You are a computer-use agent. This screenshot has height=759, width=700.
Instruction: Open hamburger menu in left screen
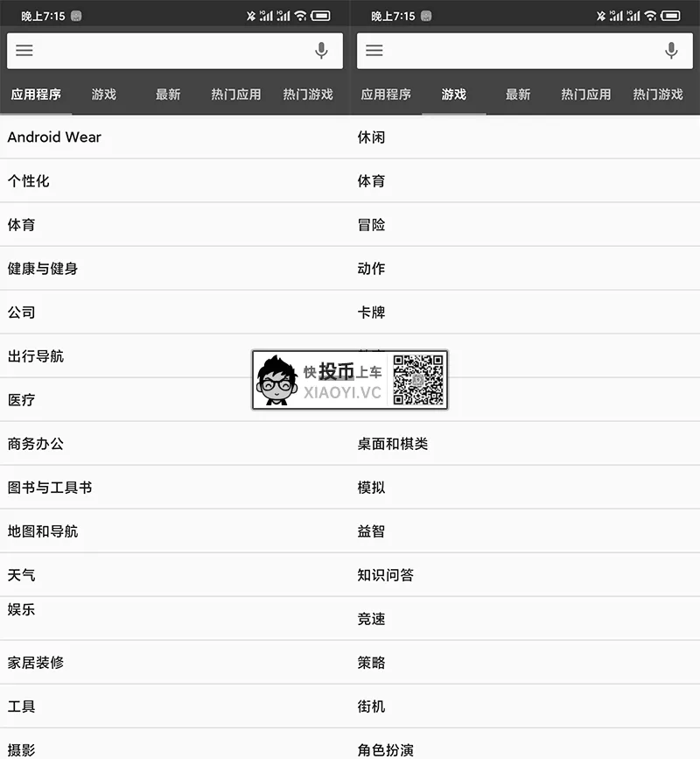coord(24,51)
